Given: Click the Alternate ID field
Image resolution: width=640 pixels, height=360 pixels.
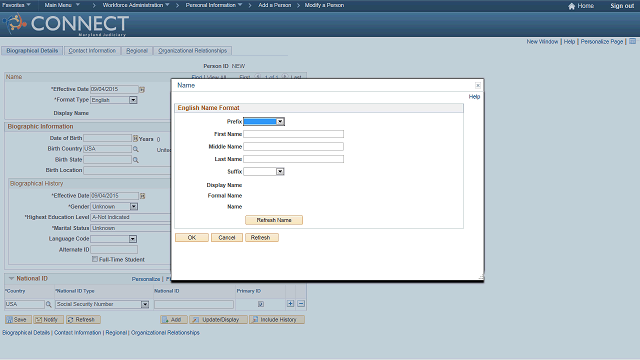Looking at the screenshot, I should 114,249.
